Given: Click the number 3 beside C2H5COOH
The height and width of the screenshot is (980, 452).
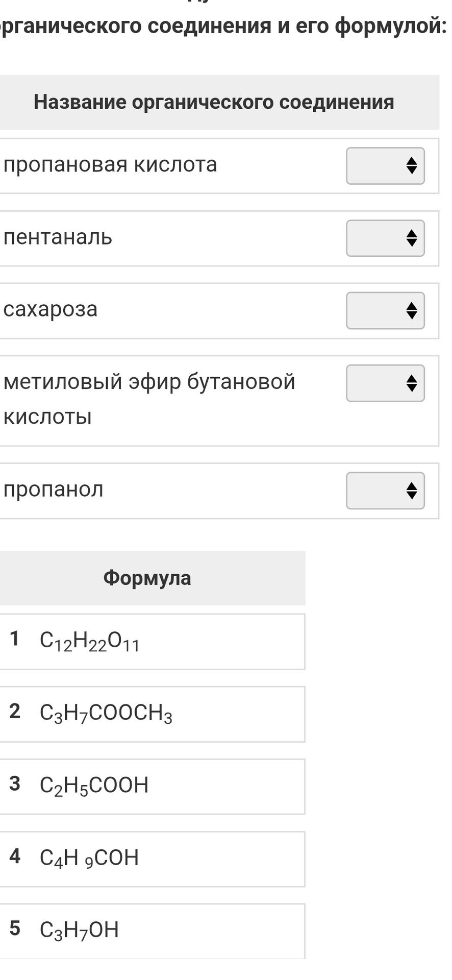Looking at the screenshot, I should (x=15, y=783).
